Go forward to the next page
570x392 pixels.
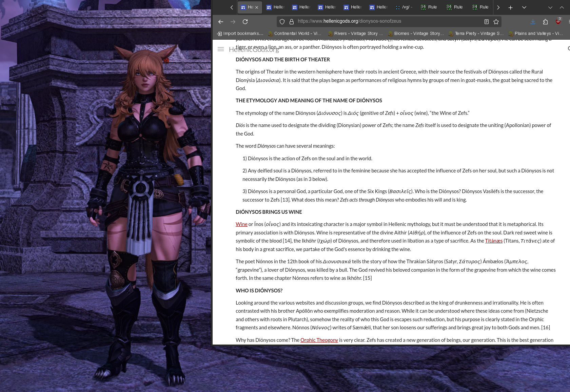(233, 22)
